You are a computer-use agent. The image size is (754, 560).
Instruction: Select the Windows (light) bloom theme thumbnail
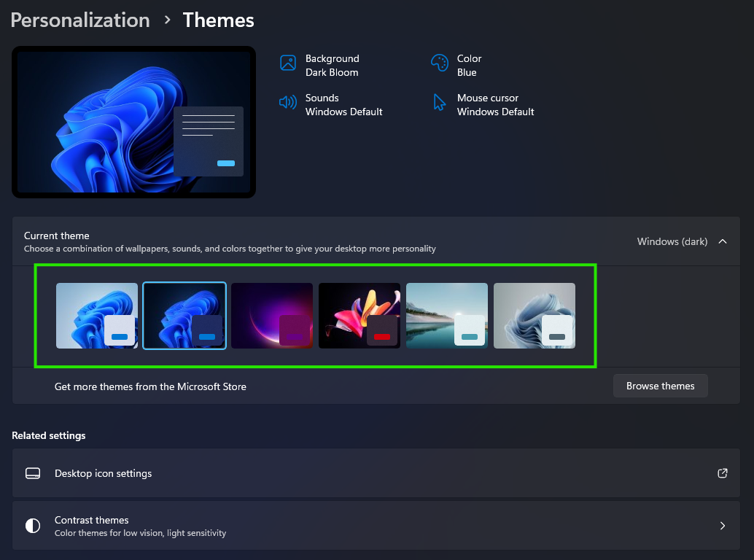pos(97,316)
